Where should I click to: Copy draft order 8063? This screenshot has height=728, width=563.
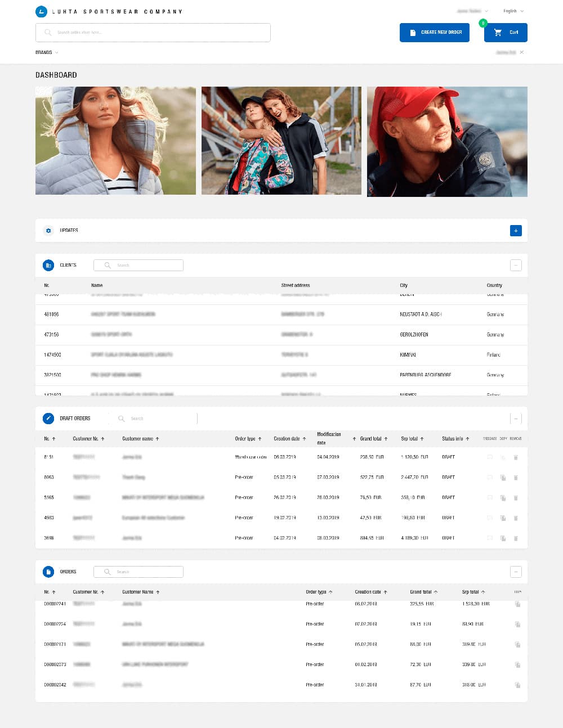pyautogui.click(x=503, y=478)
